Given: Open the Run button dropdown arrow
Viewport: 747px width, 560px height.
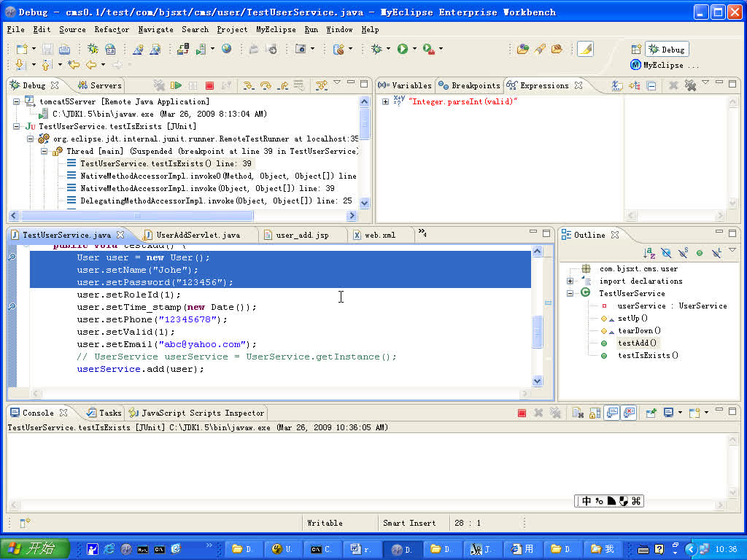Looking at the screenshot, I should (x=414, y=49).
